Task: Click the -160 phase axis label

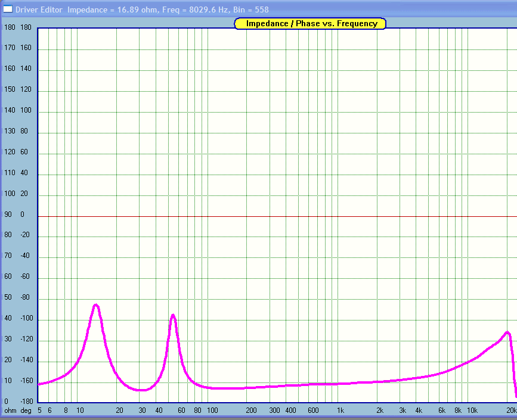Action: click(x=27, y=381)
